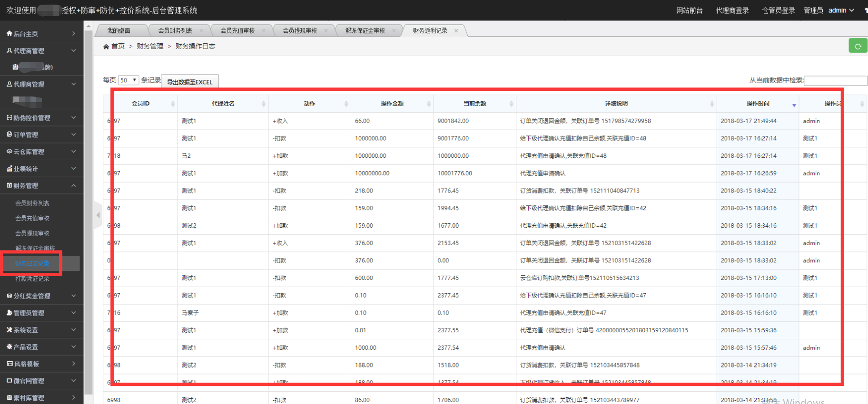Image resolution: width=868 pixels, height=404 pixels.
Task: Switch to 我的桌面 tab
Action: [119, 31]
